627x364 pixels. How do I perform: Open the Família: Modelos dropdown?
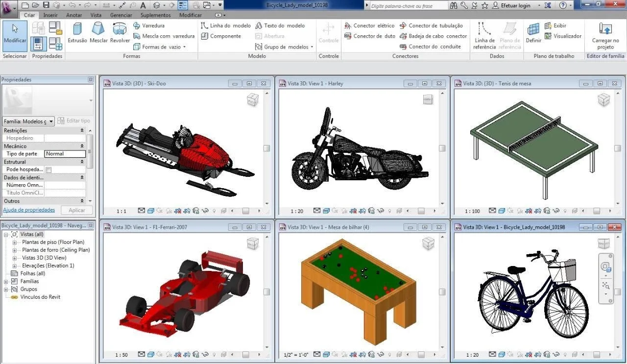pyautogui.click(x=28, y=121)
